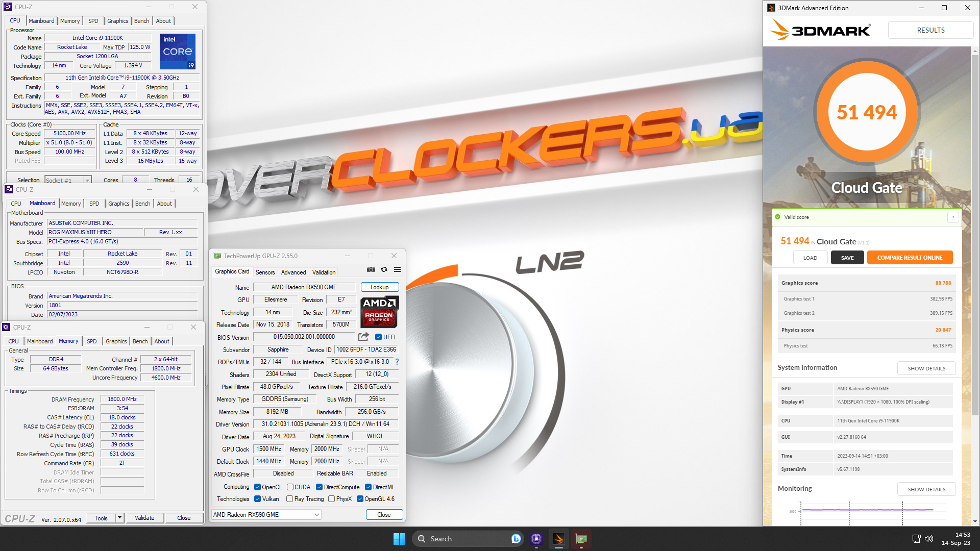Image resolution: width=980 pixels, height=551 pixels.
Task: Click the Core Speed value 5100.00 MHz
Action: pyautogui.click(x=70, y=134)
